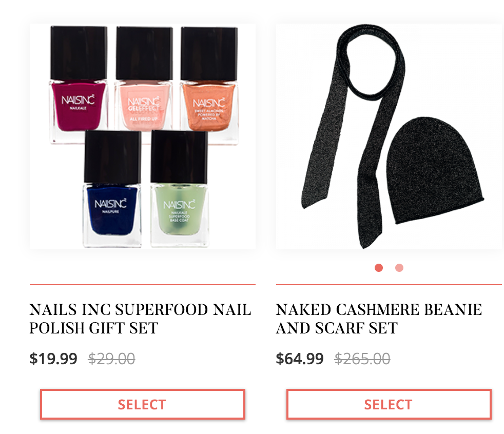
Task: Switch to the second carousel image dot
Action: [399, 268]
